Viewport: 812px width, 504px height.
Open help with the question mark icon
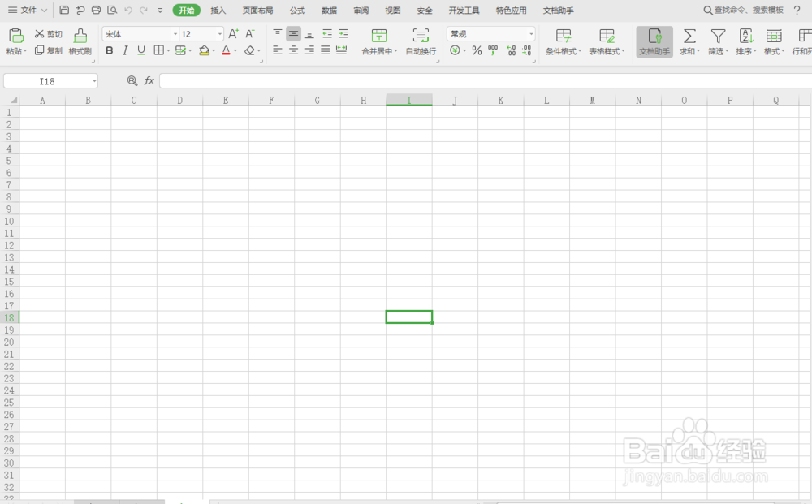[797, 10]
